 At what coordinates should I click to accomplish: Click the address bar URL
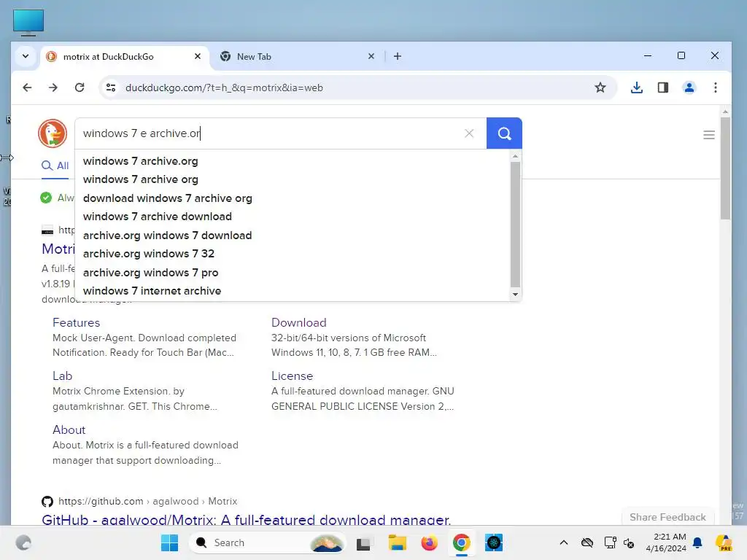point(224,87)
